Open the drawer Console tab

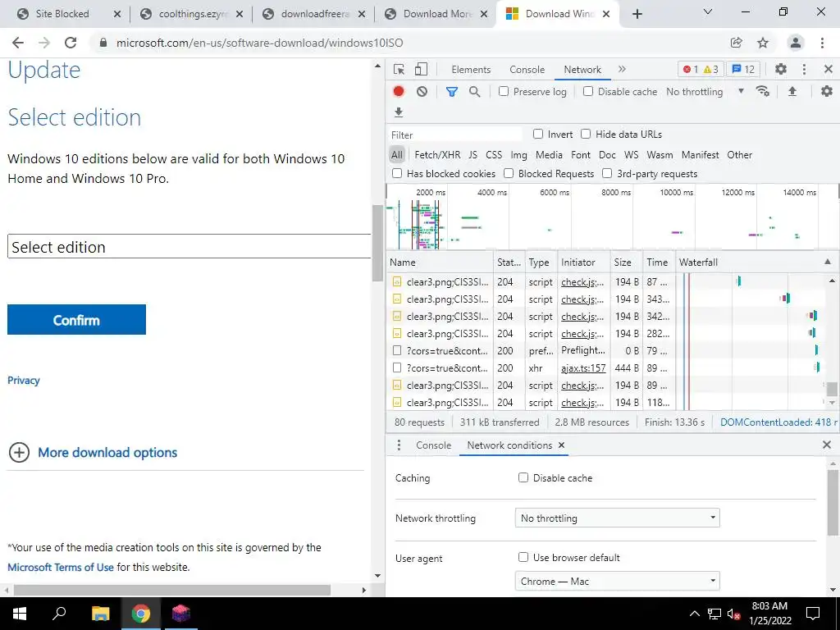click(433, 445)
